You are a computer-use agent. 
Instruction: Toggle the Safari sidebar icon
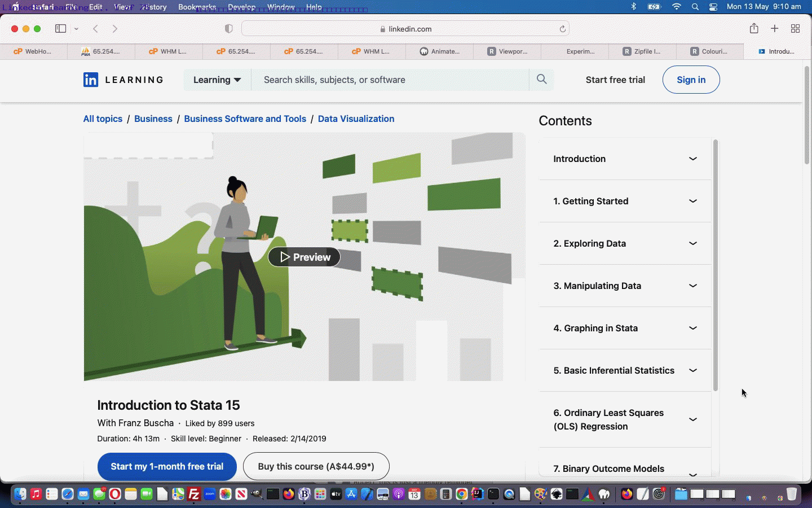[x=60, y=29]
